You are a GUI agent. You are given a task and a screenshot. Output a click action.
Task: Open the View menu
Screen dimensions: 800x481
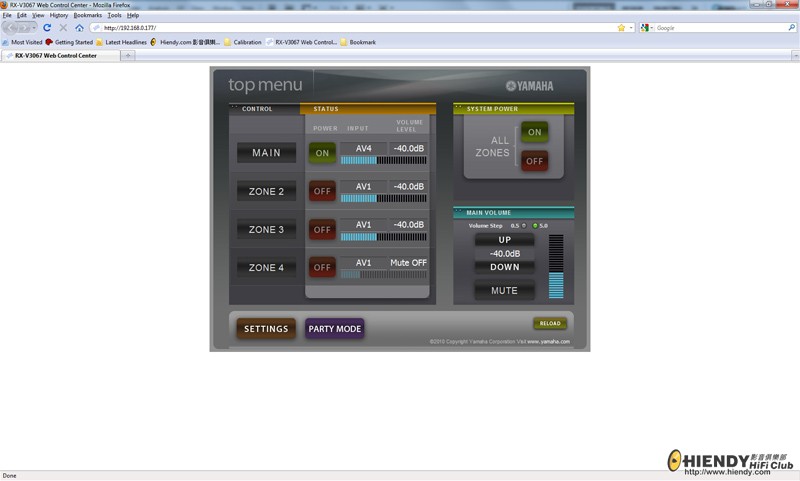point(38,15)
